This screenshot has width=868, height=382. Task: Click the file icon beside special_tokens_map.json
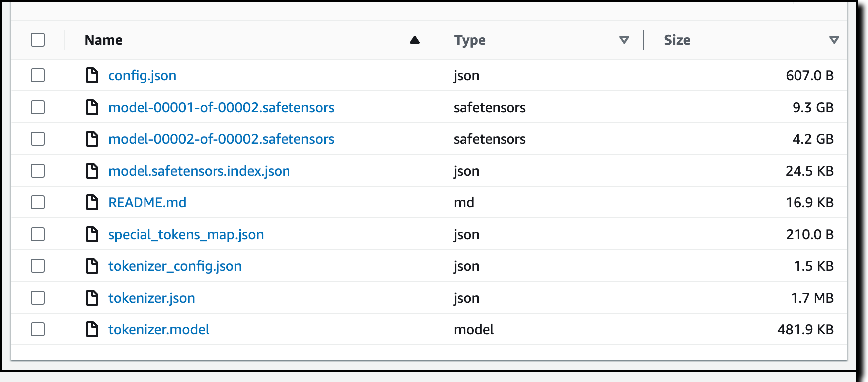click(x=92, y=234)
